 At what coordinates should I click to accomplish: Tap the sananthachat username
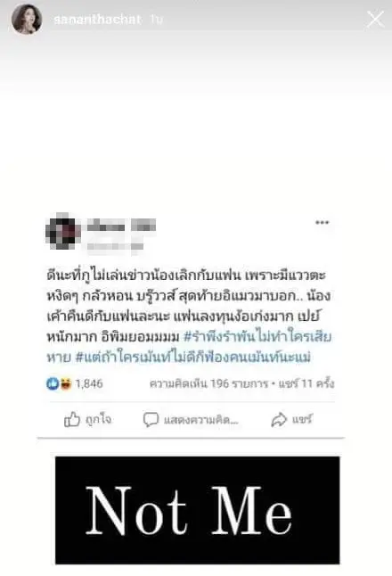pos(98,19)
